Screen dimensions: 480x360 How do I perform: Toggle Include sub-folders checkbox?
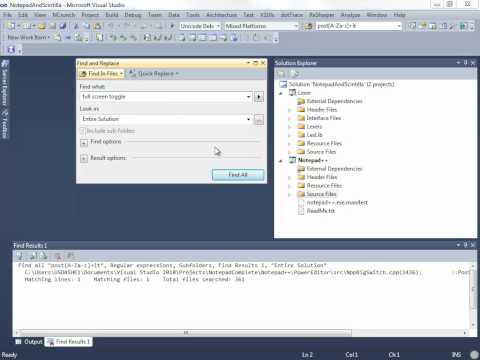(x=83, y=131)
